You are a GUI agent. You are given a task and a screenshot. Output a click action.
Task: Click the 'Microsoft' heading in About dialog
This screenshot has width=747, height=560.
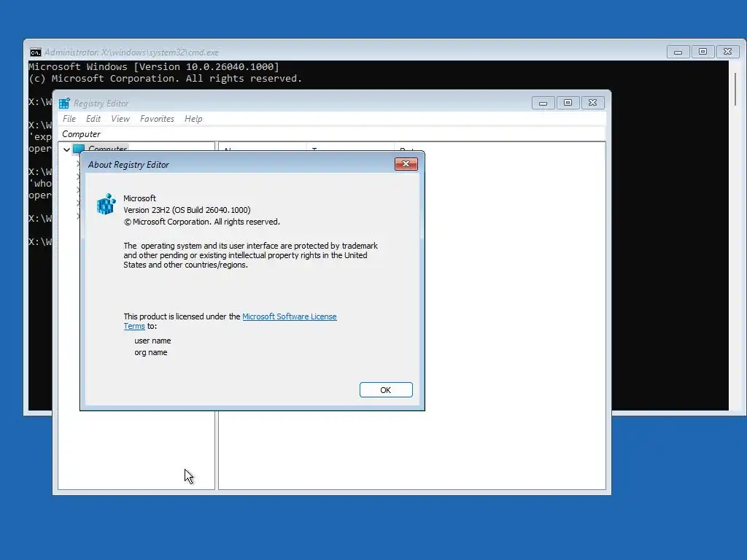pos(139,198)
